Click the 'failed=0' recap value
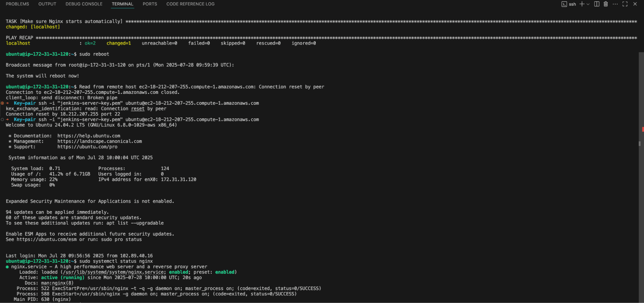Screen dimensions: 644x303 [199, 43]
